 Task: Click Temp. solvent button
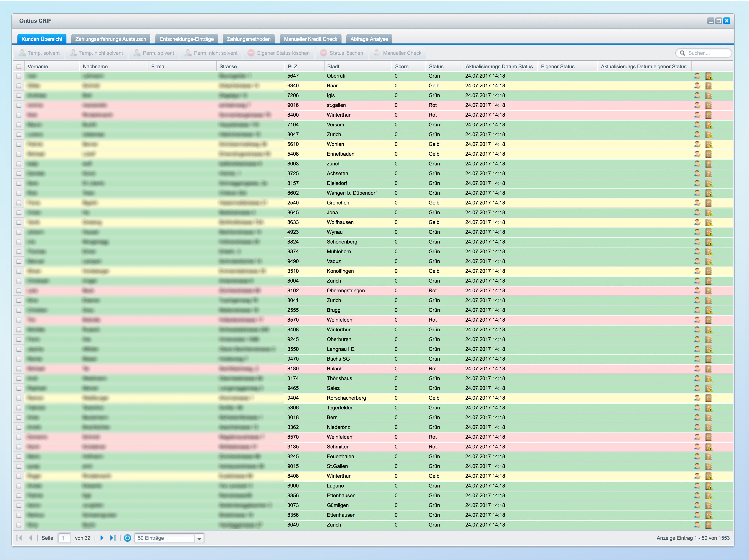pos(39,53)
